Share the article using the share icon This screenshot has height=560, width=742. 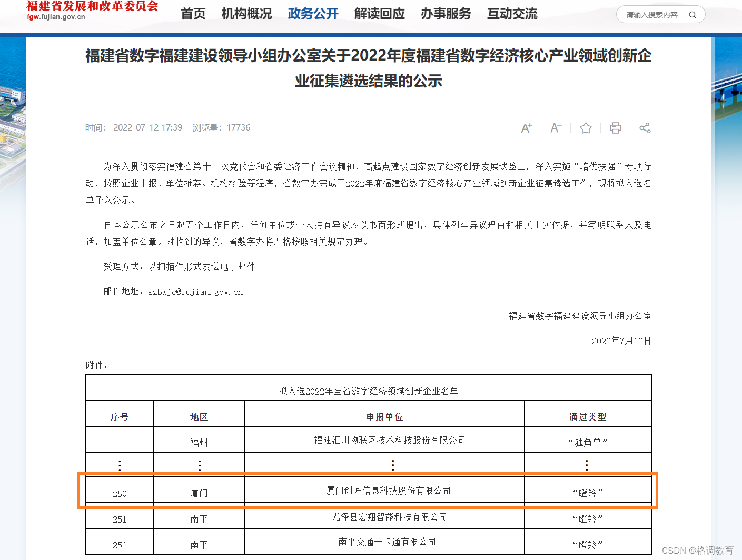(x=645, y=127)
